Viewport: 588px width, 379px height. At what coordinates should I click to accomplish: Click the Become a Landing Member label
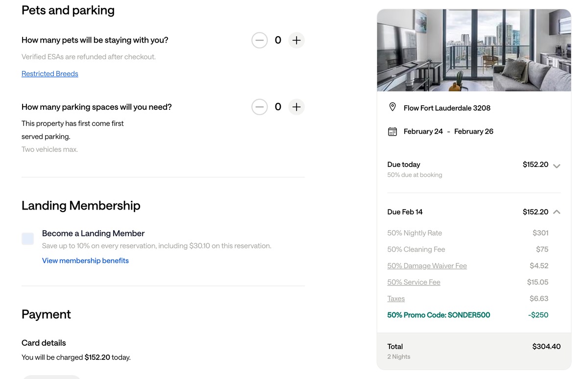(x=93, y=234)
